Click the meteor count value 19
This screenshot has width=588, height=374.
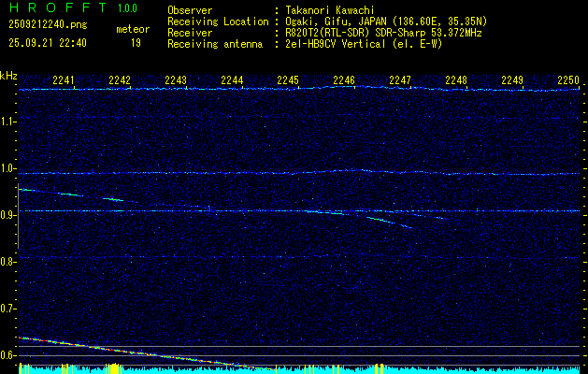136,43
